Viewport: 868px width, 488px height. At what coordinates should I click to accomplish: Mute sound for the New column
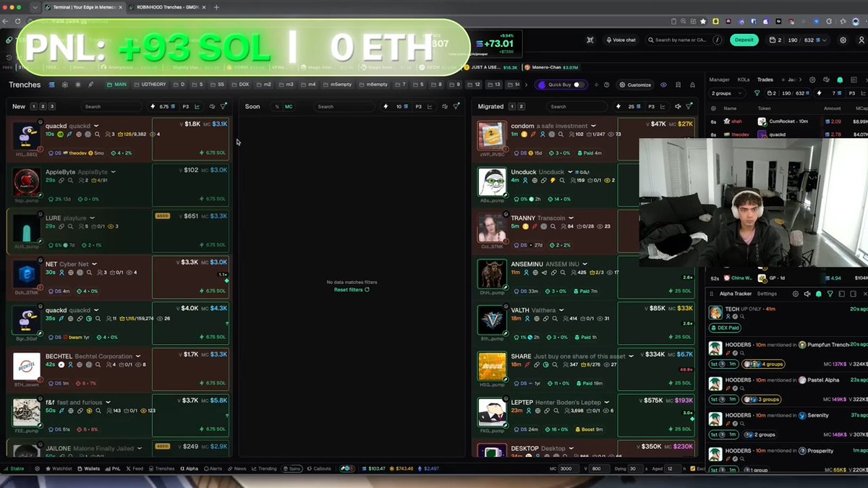tap(212, 106)
